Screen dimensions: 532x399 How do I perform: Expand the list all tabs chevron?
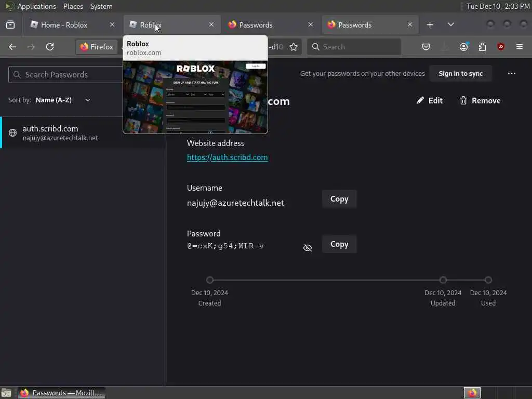(450, 25)
